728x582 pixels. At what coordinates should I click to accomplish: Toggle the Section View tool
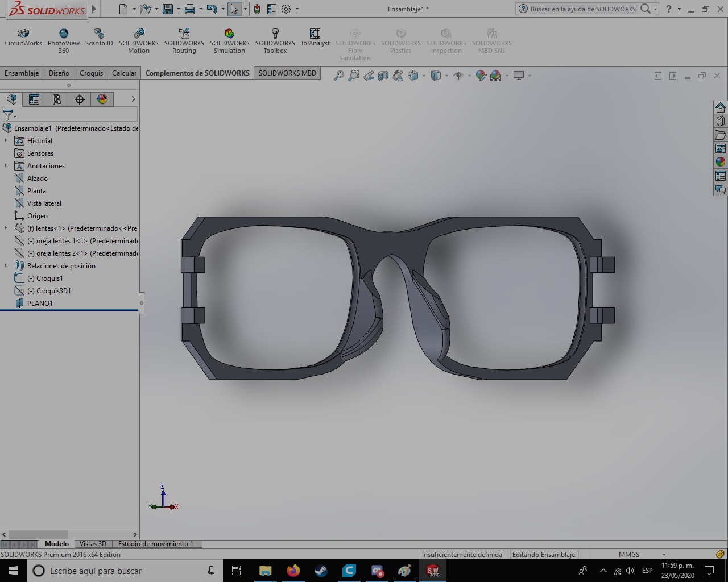click(383, 76)
